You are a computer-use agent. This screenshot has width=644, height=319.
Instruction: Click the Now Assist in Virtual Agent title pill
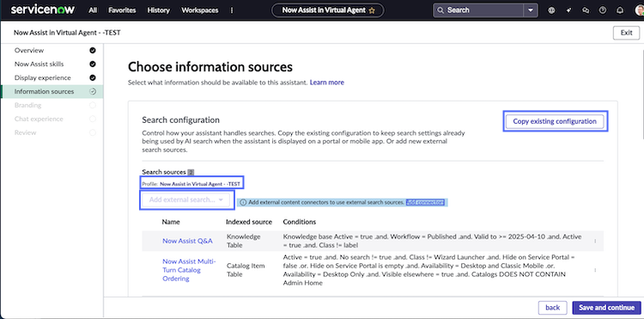tap(328, 10)
